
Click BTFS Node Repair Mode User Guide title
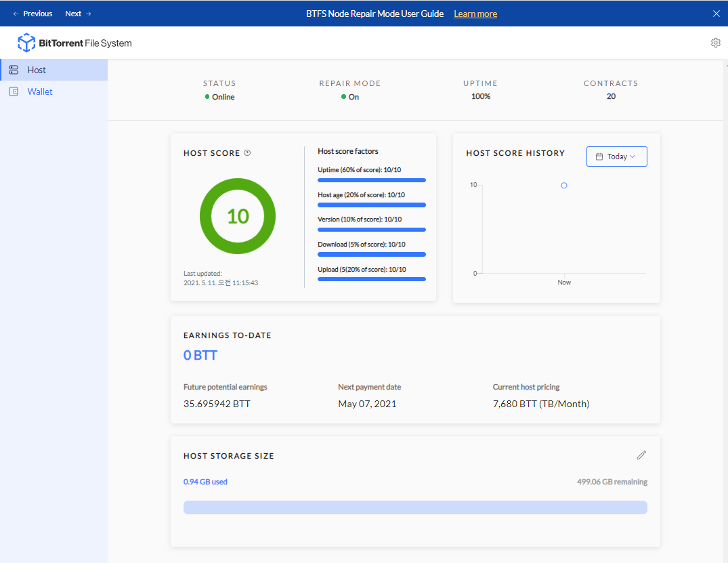click(374, 14)
